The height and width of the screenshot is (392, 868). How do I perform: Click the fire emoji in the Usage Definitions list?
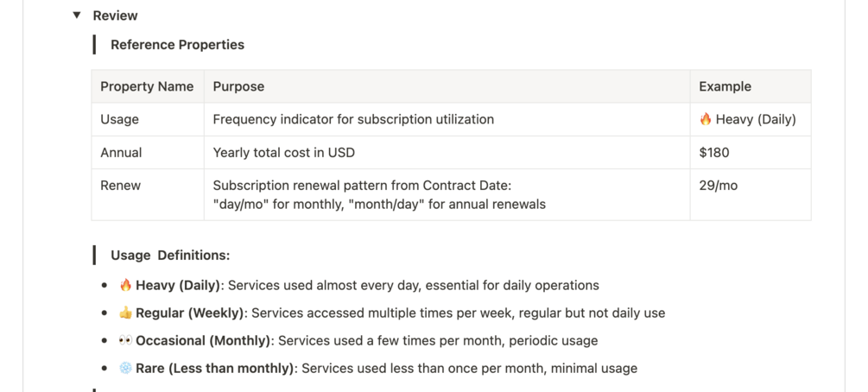click(x=125, y=285)
